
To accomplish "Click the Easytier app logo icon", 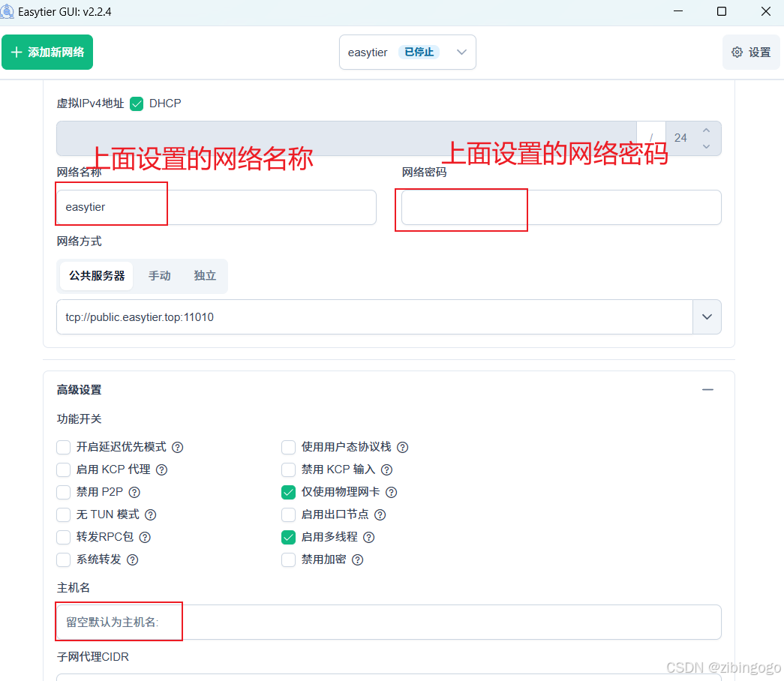I will (x=7, y=11).
